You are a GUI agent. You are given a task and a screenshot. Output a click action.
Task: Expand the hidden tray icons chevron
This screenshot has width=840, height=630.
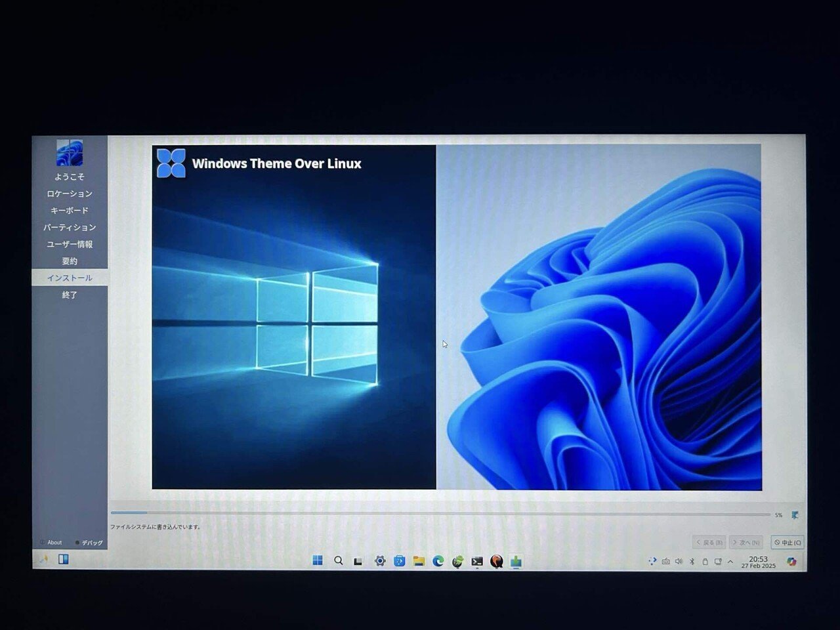(x=730, y=562)
